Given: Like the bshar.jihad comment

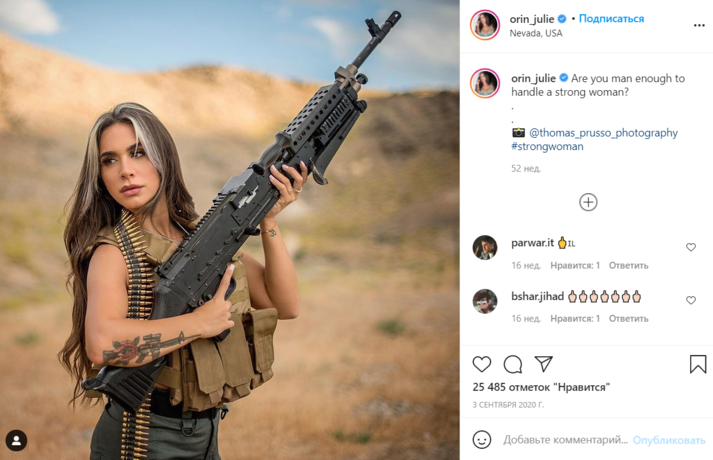Looking at the screenshot, I should [x=691, y=300].
